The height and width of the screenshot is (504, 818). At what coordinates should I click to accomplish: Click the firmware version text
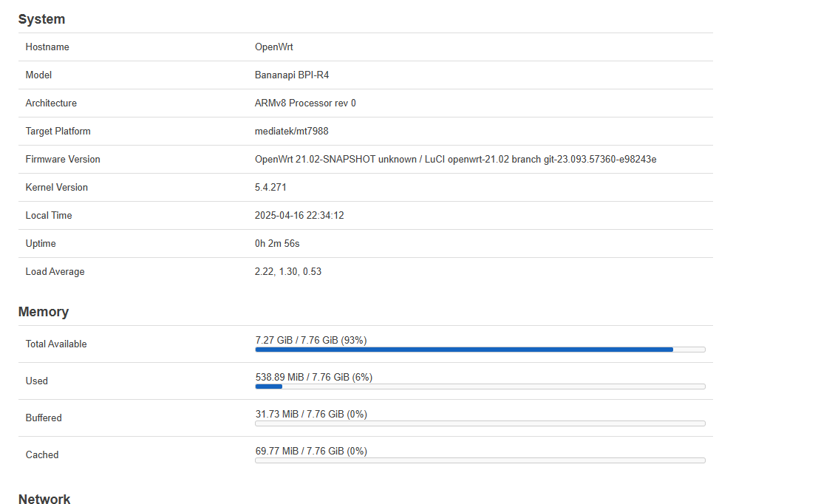(455, 160)
